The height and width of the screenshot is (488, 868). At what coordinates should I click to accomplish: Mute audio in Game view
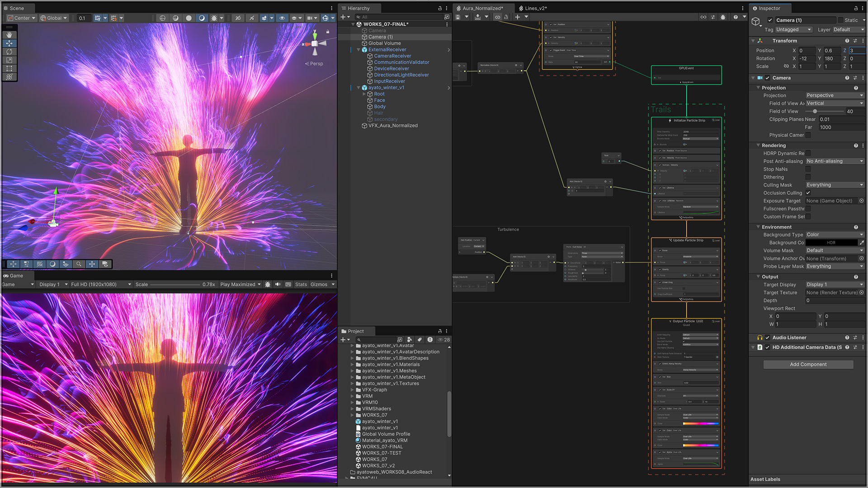pos(278,284)
